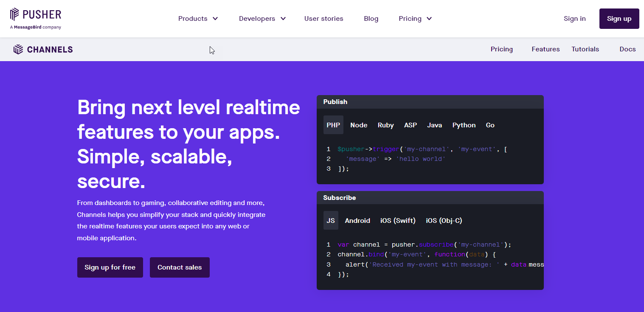Select the ASP publish tab
Screen dimensions: 644x312
tap(411, 125)
